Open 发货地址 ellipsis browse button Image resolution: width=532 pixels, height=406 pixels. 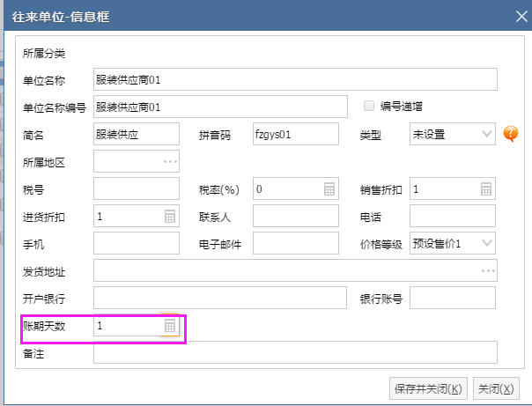(x=488, y=270)
